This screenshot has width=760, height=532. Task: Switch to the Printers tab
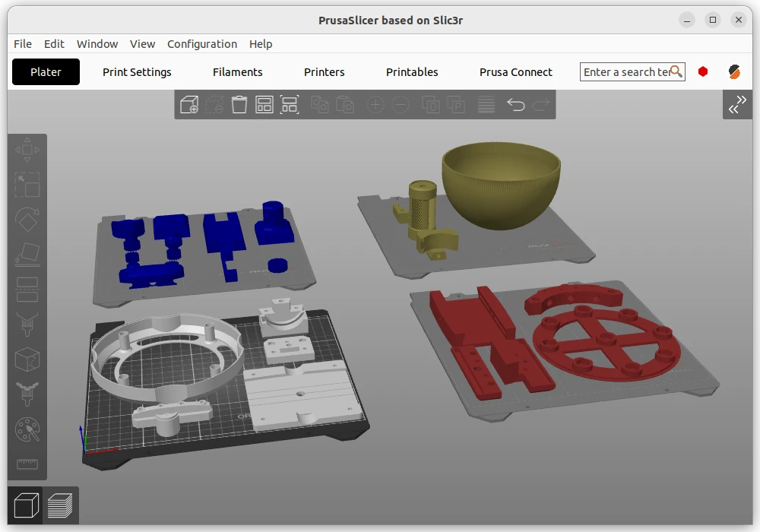click(x=325, y=71)
